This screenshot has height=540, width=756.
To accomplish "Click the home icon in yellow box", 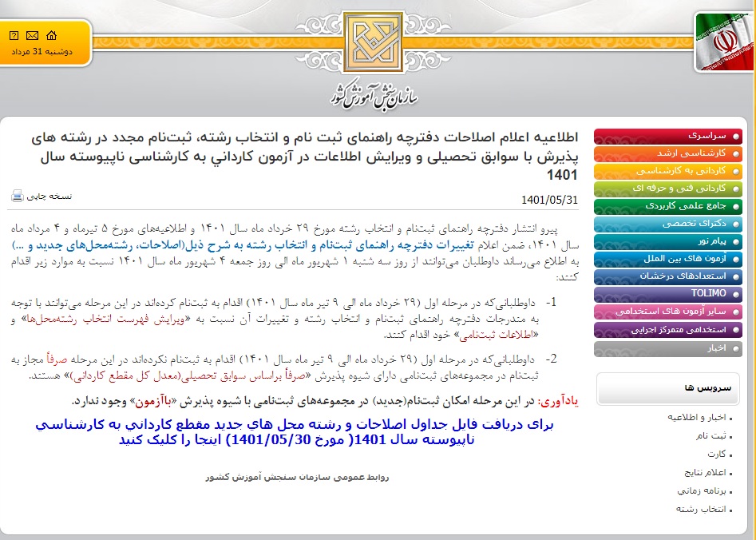I will [x=52, y=35].
